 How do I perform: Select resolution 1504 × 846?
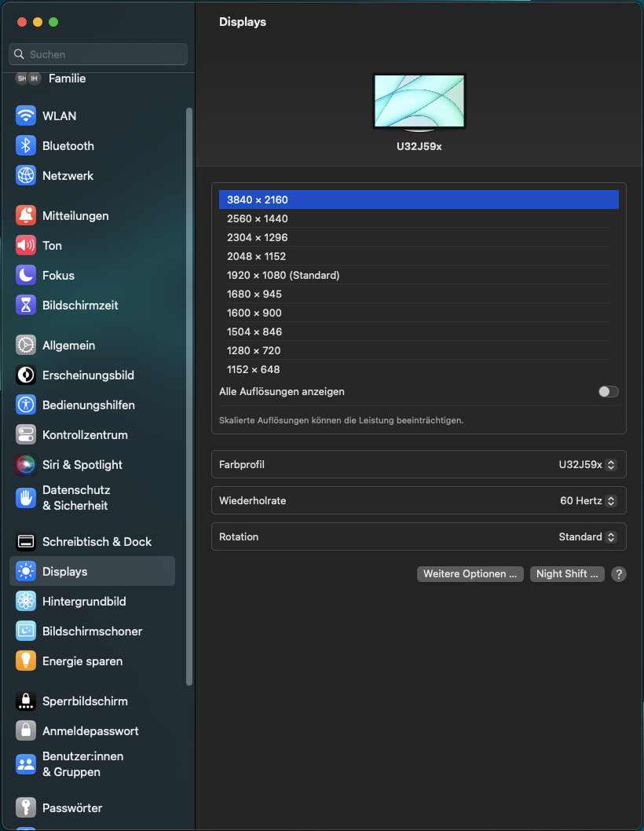pyautogui.click(x=419, y=331)
